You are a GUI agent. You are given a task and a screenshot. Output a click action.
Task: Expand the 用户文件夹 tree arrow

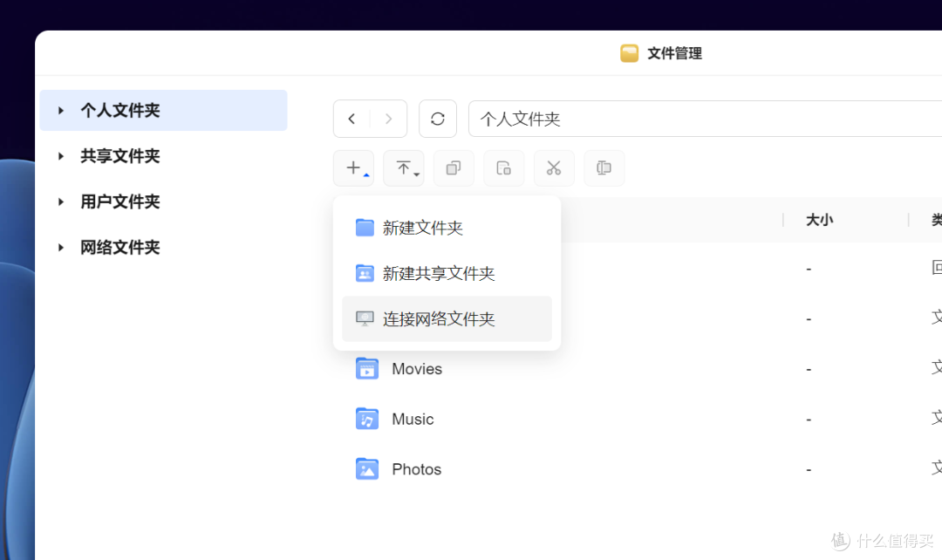coord(61,201)
